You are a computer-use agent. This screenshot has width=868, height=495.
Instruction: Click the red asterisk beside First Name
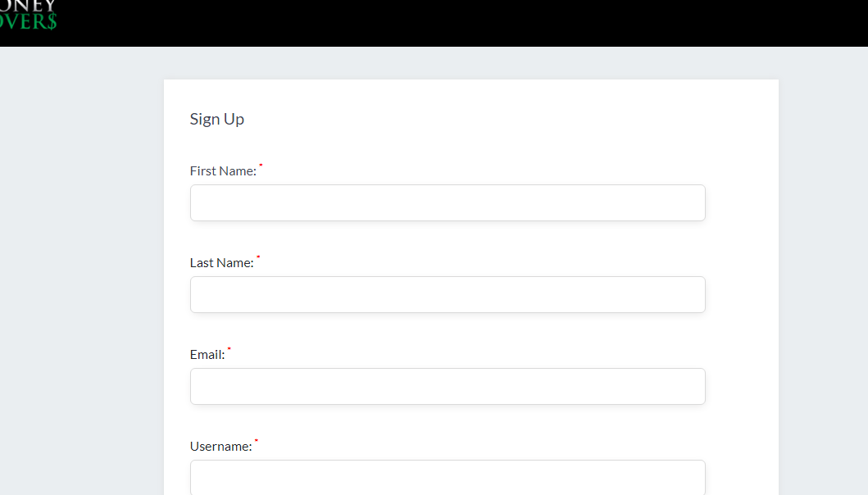click(261, 165)
